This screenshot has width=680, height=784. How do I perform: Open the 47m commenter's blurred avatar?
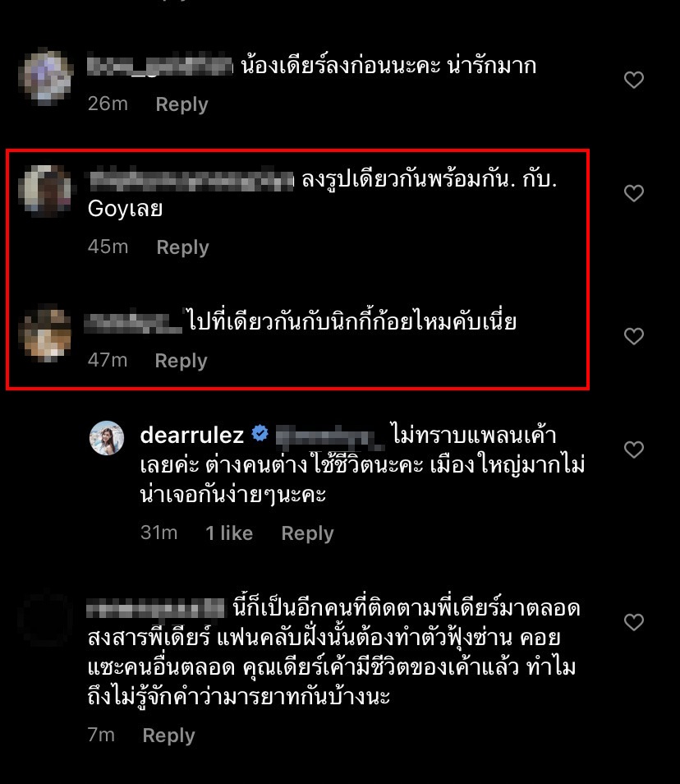pyautogui.click(x=45, y=334)
